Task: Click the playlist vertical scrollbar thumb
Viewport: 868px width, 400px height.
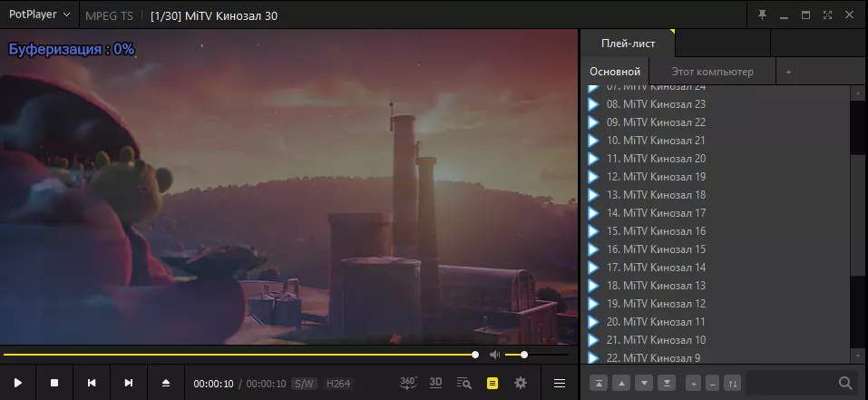Action: (x=859, y=216)
